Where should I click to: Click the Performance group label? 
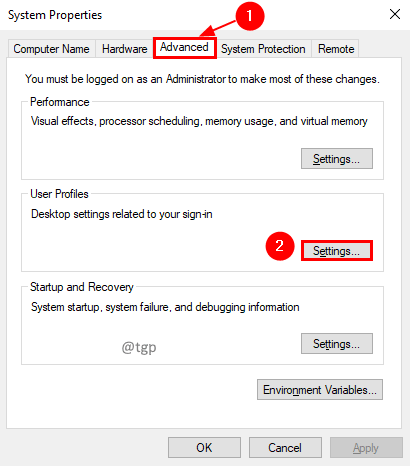pyautogui.click(x=60, y=102)
